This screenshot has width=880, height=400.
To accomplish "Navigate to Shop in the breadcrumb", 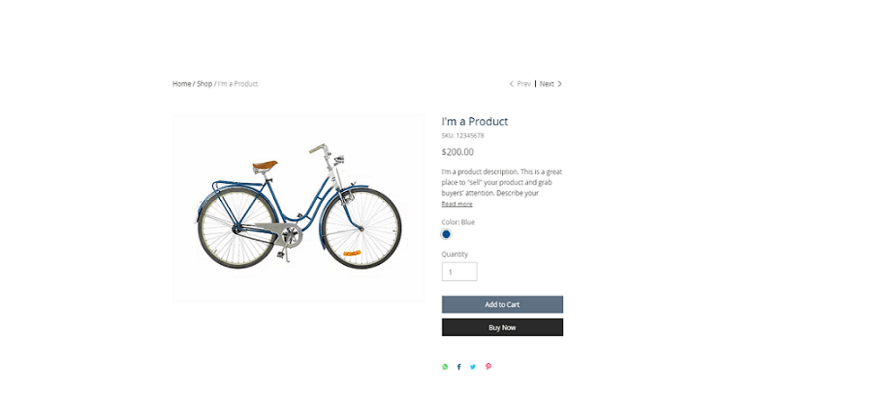I will pos(204,84).
